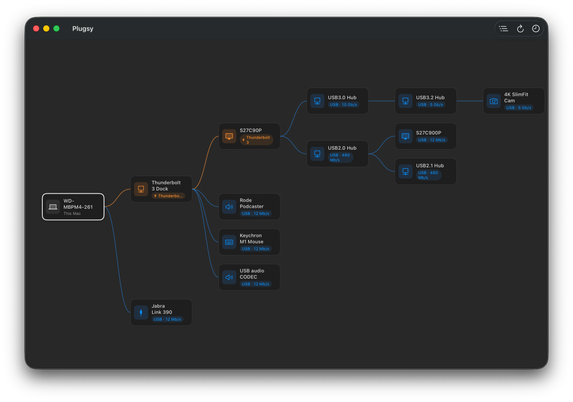The height and width of the screenshot is (402, 573).
Task: Click the Plugsy window title
Action: pyautogui.click(x=83, y=29)
